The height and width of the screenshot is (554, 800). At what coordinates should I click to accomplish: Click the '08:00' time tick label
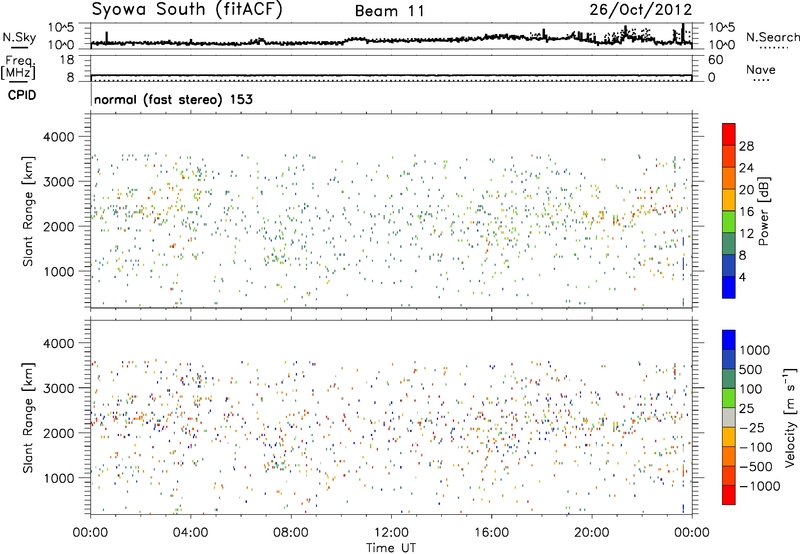point(290,533)
